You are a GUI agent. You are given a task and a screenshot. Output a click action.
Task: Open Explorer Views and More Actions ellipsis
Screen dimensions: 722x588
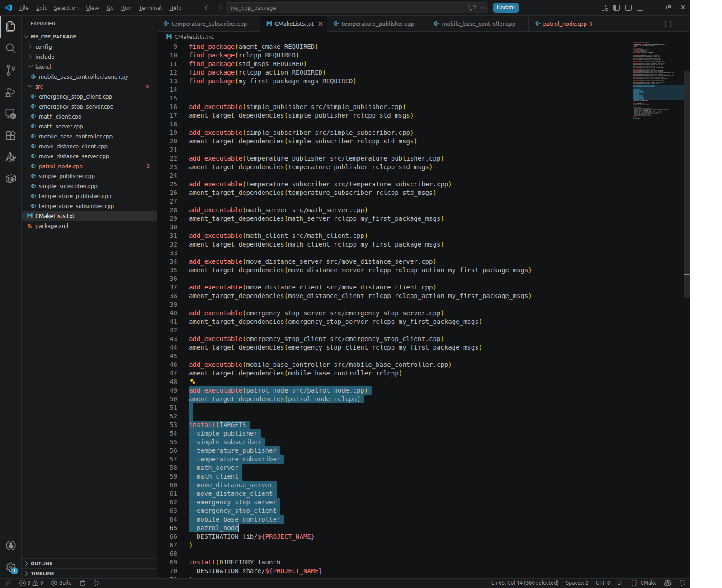146,24
